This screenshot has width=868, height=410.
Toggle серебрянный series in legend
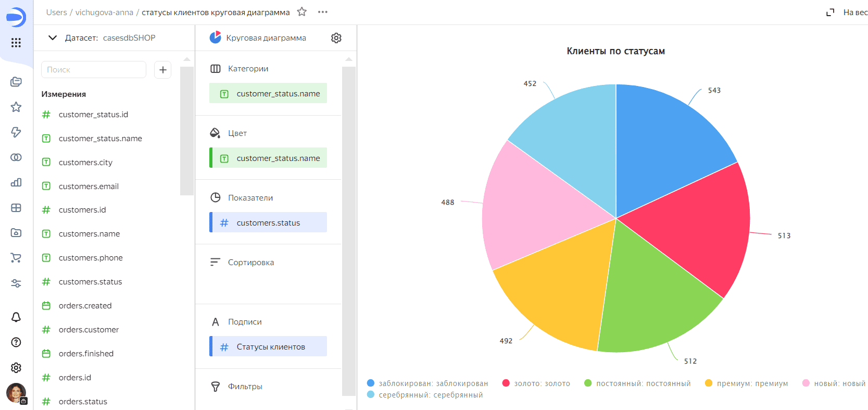point(425,395)
